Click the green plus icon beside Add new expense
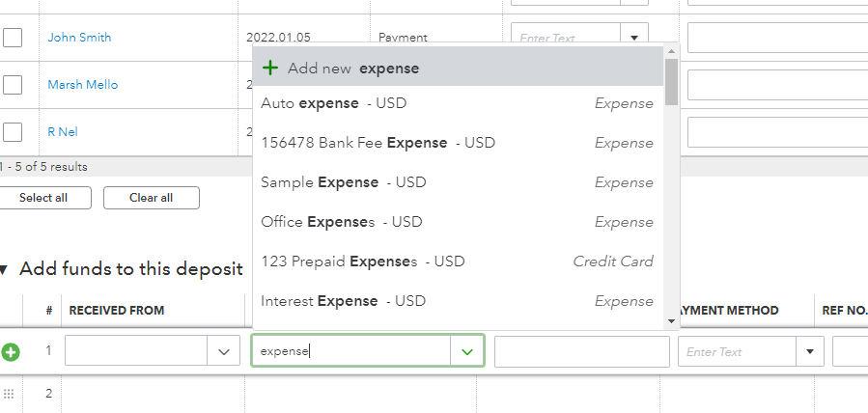 (270, 68)
